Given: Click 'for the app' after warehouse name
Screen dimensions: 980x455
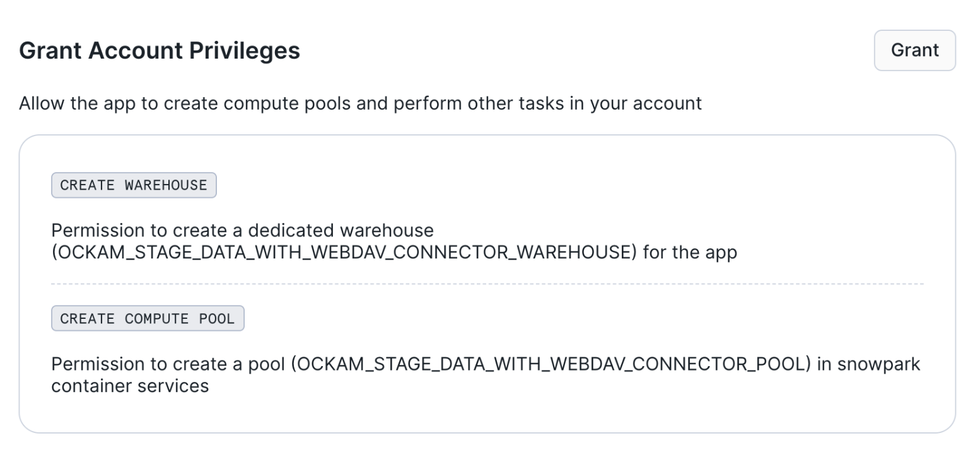Looking at the screenshot, I should (690, 253).
